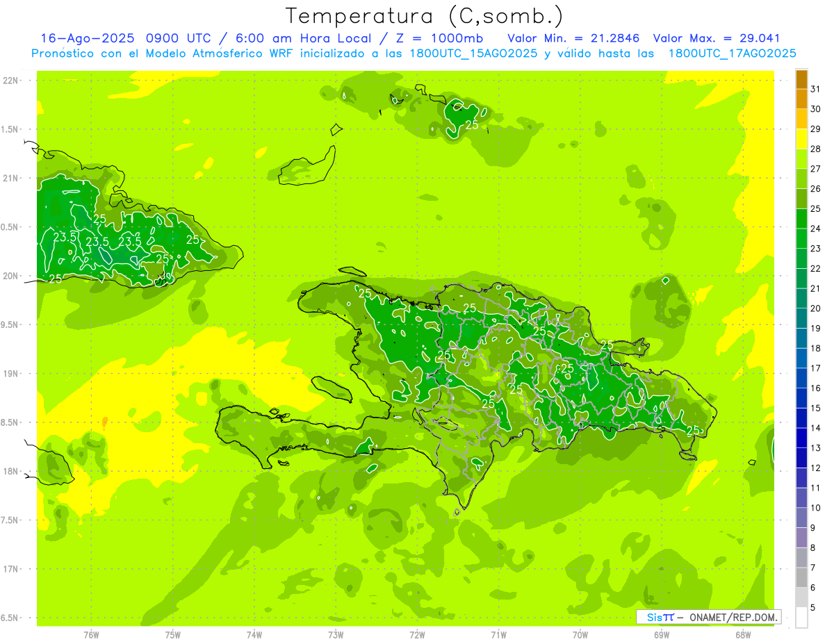The width and height of the screenshot is (834, 644).
Task: Click the dark orange swatch above legend 31
Action: pos(801,79)
